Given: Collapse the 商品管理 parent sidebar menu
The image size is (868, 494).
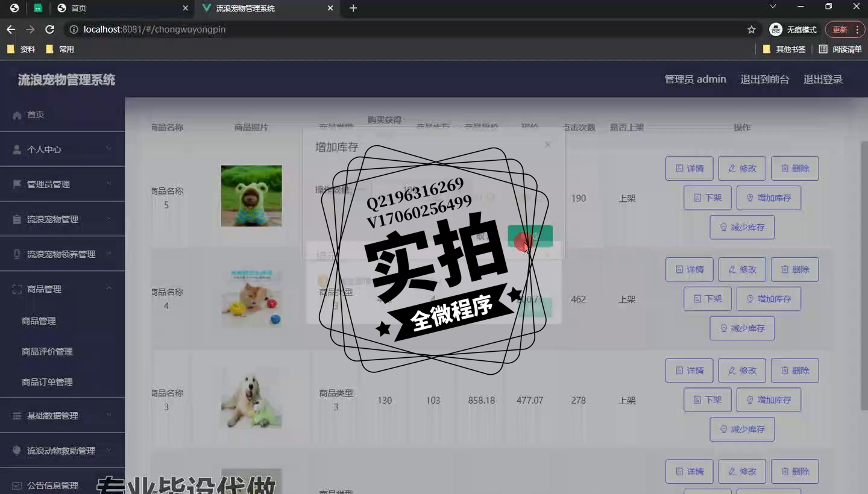Looking at the screenshot, I should [x=62, y=289].
